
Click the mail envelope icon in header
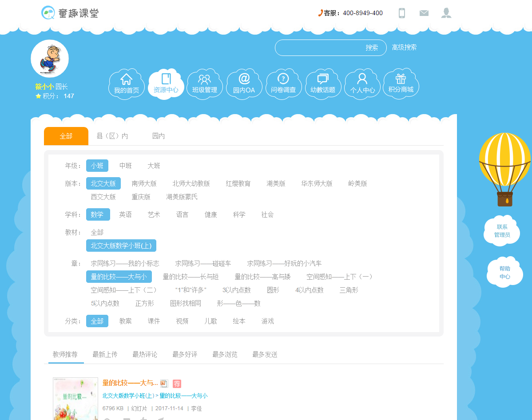[424, 13]
